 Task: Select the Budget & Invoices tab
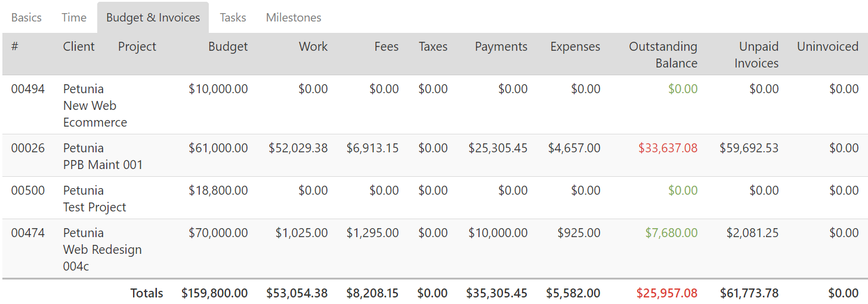(x=153, y=17)
